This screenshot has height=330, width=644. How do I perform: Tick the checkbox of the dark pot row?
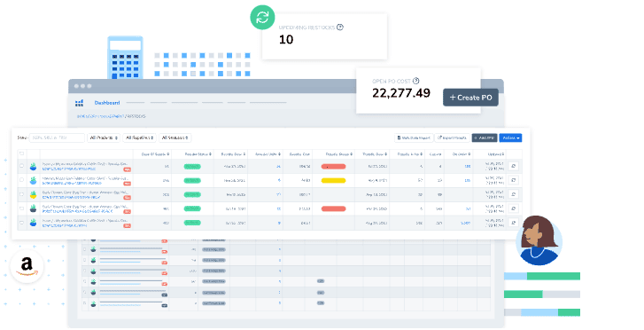[x=22, y=208]
